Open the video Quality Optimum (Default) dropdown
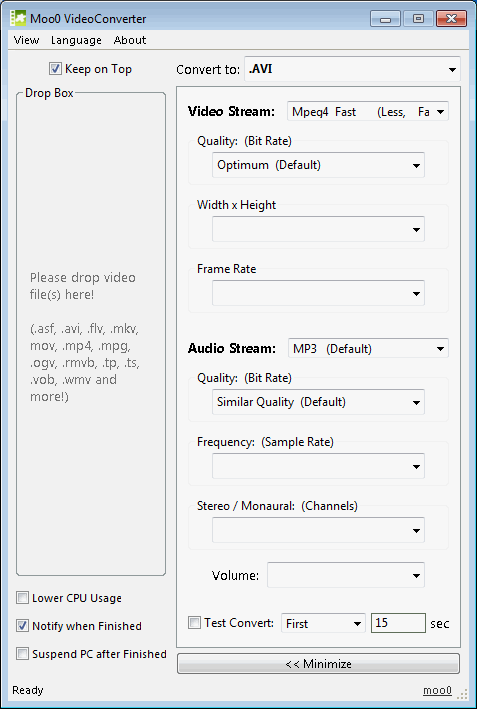 [318, 165]
